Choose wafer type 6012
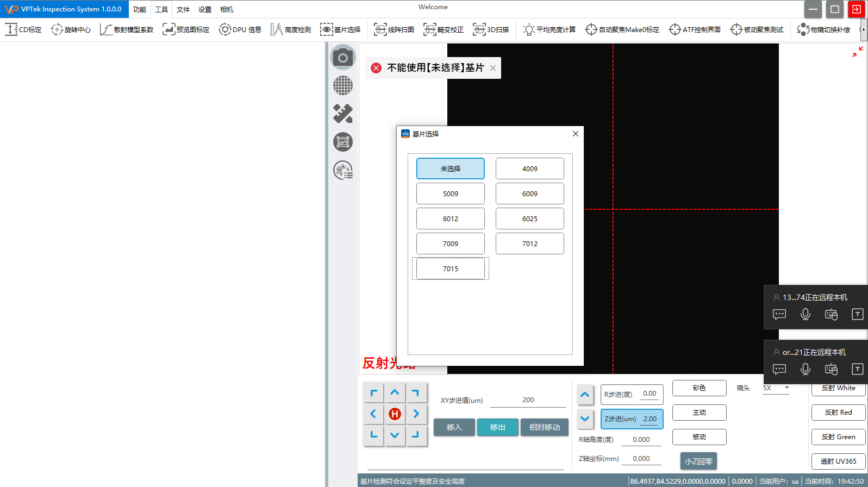 coord(450,218)
